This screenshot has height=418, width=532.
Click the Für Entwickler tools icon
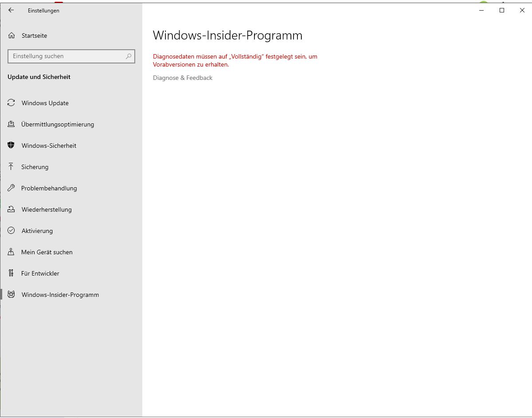12,273
